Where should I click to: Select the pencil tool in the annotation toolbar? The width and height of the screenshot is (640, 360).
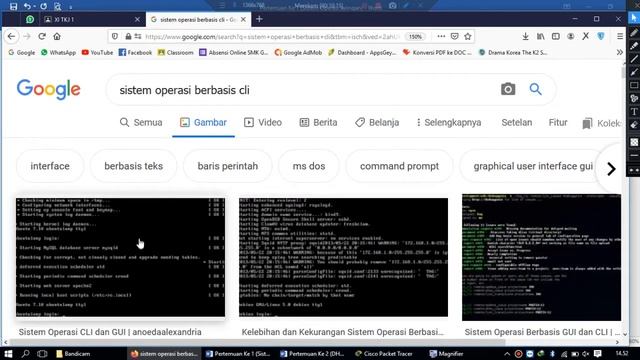634,32
